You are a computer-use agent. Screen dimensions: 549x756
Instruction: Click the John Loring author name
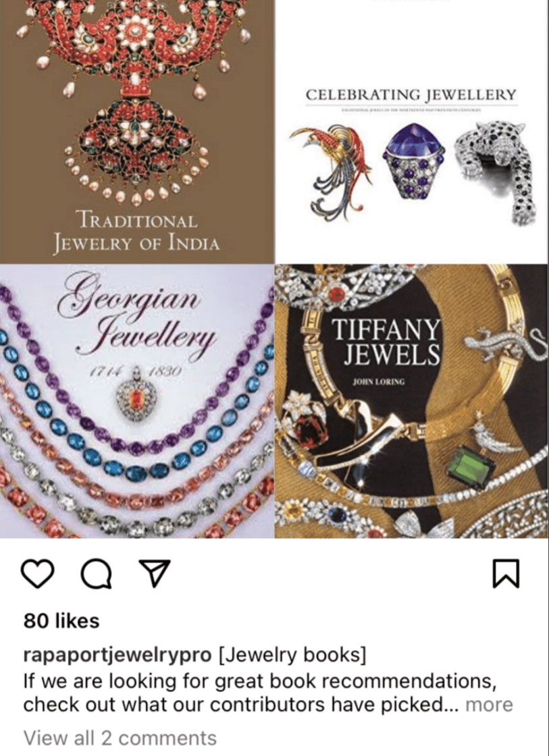click(379, 382)
